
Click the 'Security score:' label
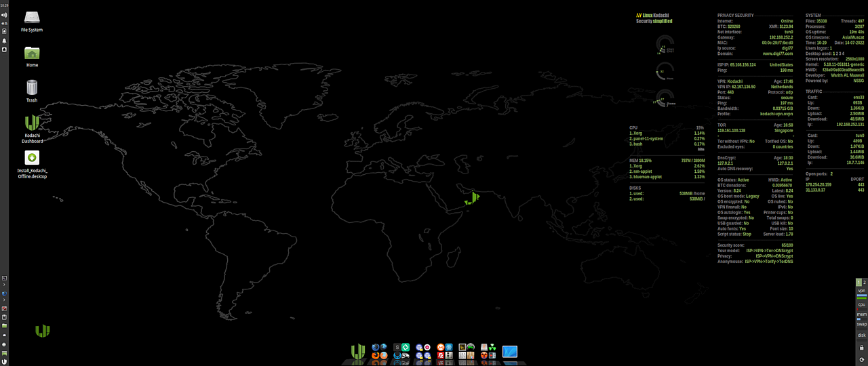[x=731, y=245]
